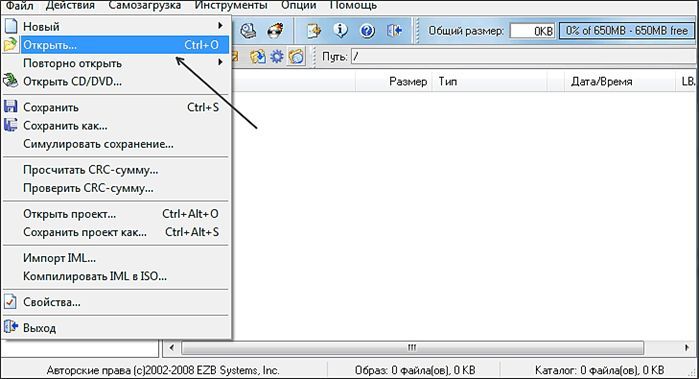699x379 pixels.
Task: Click the Burn CD/DVD image icon
Action: point(275,31)
